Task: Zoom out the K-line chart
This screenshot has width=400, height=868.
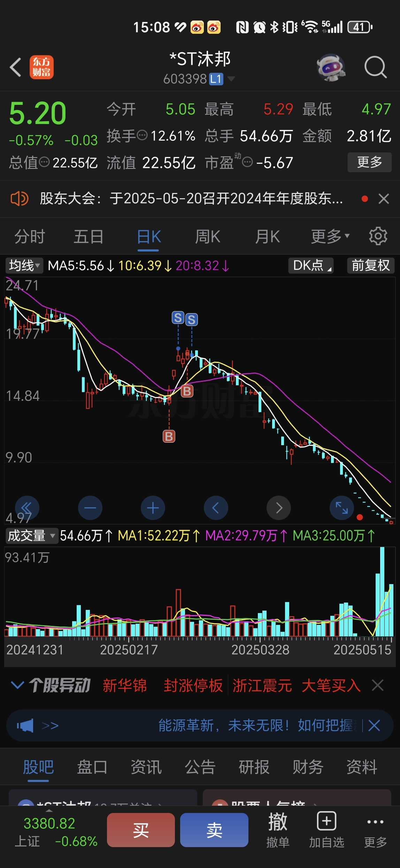Action: coord(90,508)
